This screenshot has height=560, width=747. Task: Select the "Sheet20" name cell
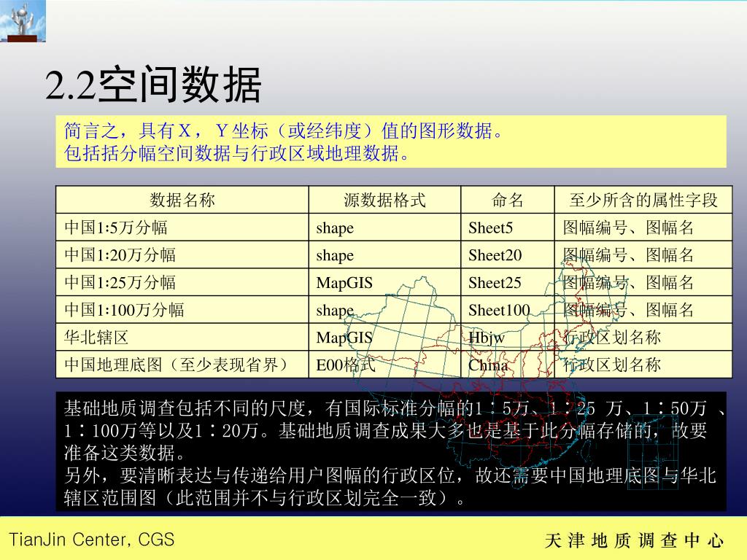tap(508, 254)
